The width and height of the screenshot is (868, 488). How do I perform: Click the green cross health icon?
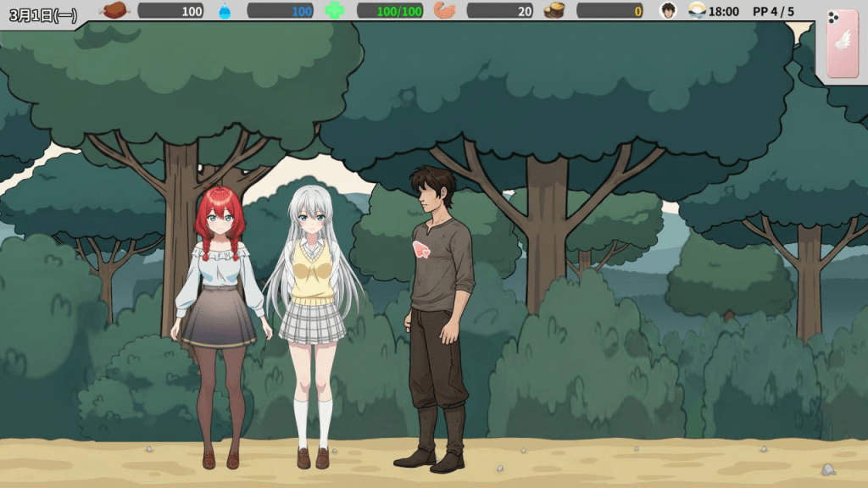pos(335,11)
